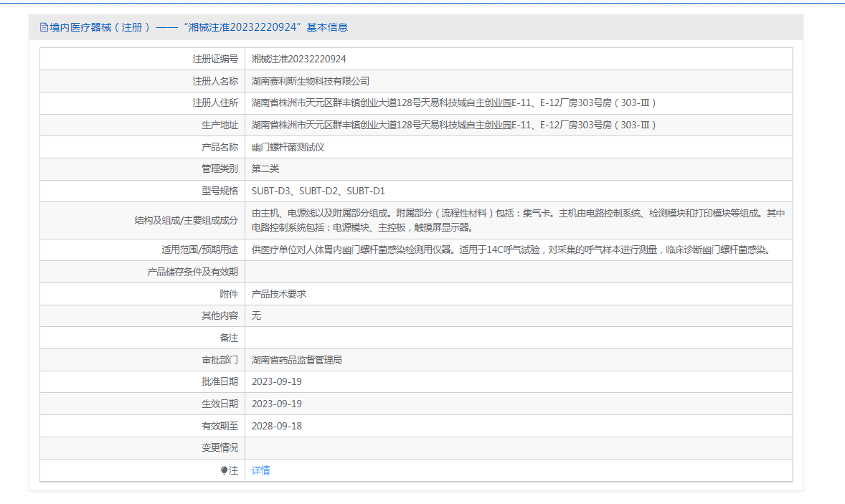The height and width of the screenshot is (504, 845).
Task: Click the 管理类别 row label
Action: (x=220, y=168)
